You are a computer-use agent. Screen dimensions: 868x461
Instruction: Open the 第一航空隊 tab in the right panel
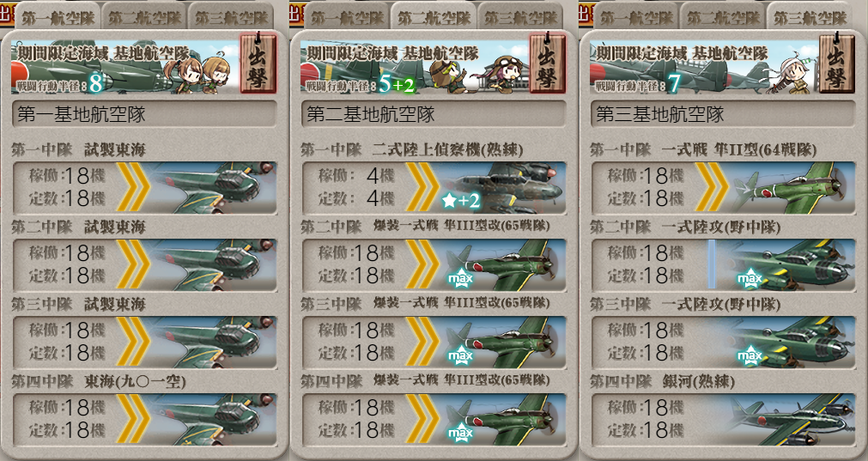pos(637,17)
